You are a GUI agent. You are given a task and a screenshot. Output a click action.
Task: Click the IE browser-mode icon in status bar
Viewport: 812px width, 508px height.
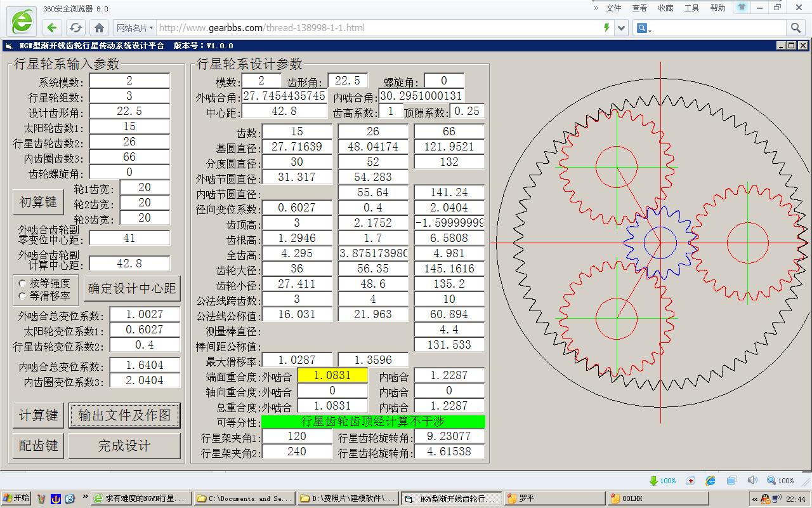point(710,481)
